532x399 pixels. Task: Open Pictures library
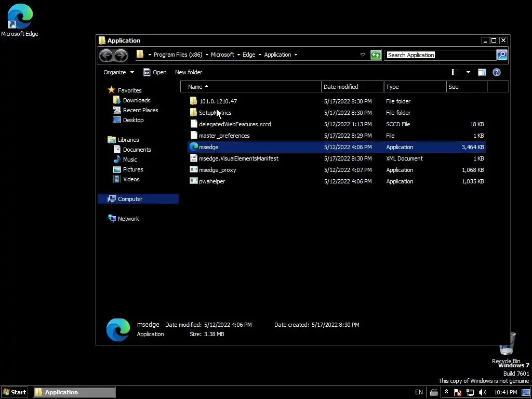[x=132, y=169]
